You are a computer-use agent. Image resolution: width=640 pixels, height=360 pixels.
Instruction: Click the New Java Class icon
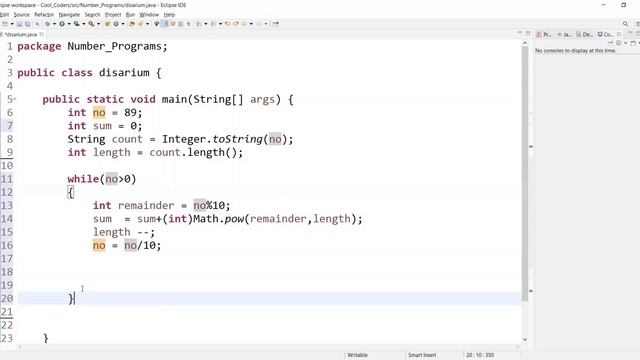point(116,24)
